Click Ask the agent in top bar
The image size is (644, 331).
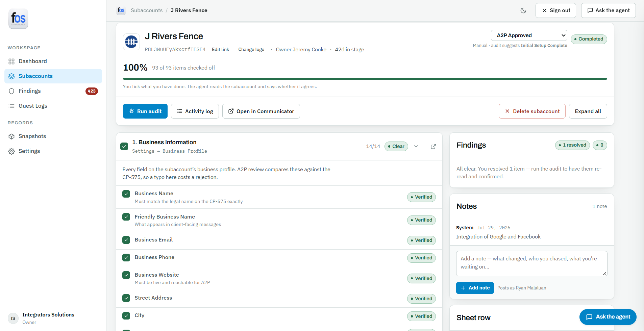pyautogui.click(x=609, y=10)
